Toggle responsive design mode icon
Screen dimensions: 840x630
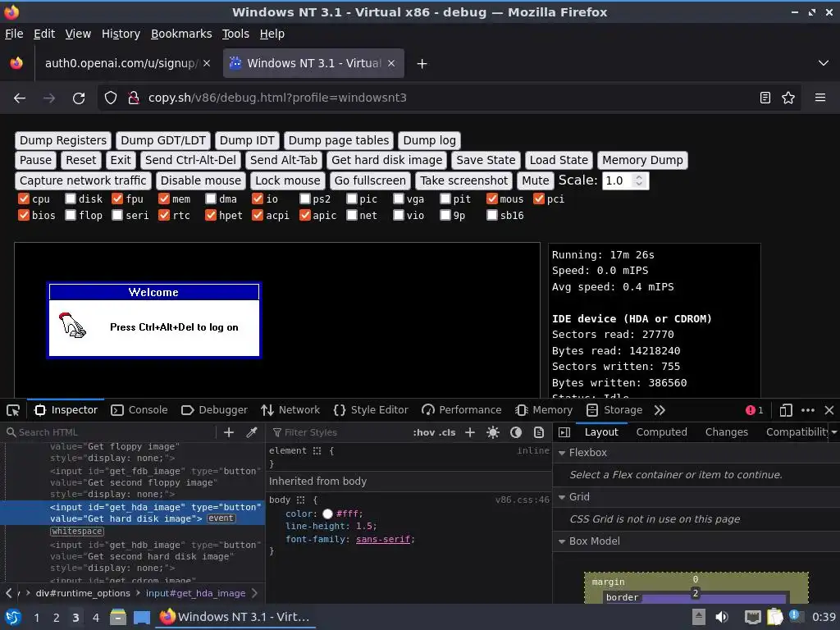coord(786,410)
